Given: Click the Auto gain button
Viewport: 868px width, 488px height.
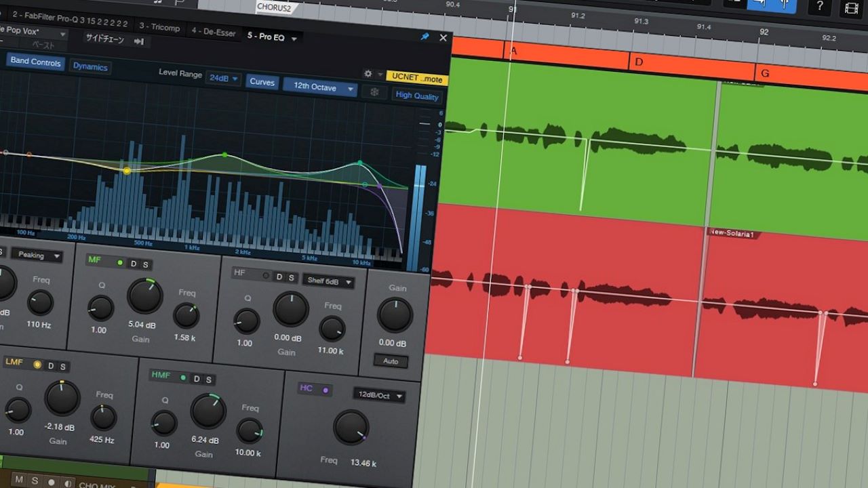Looking at the screenshot, I should pyautogui.click(x=391, y=361).
